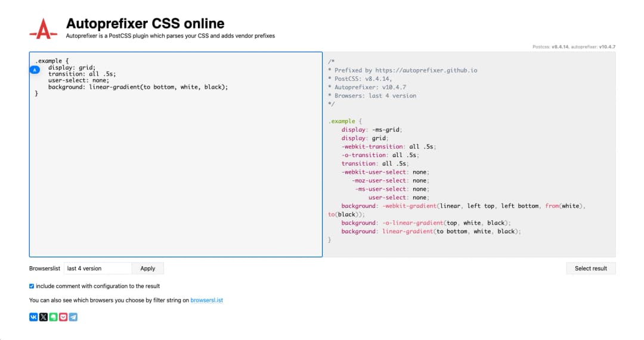The width and height of the screenshot is (644, 340).
Task: Click the '.example' selector in the output
Action: [x=341, y=121]
